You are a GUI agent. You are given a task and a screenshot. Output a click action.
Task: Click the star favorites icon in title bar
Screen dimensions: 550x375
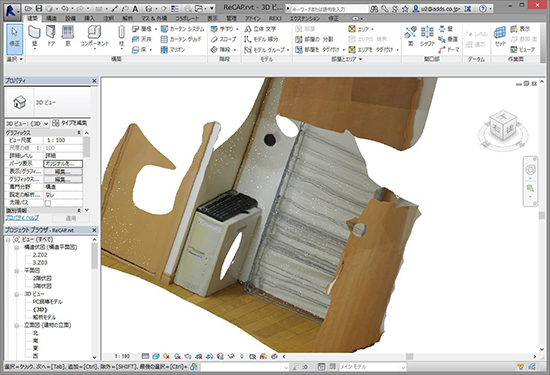point(404,8)
